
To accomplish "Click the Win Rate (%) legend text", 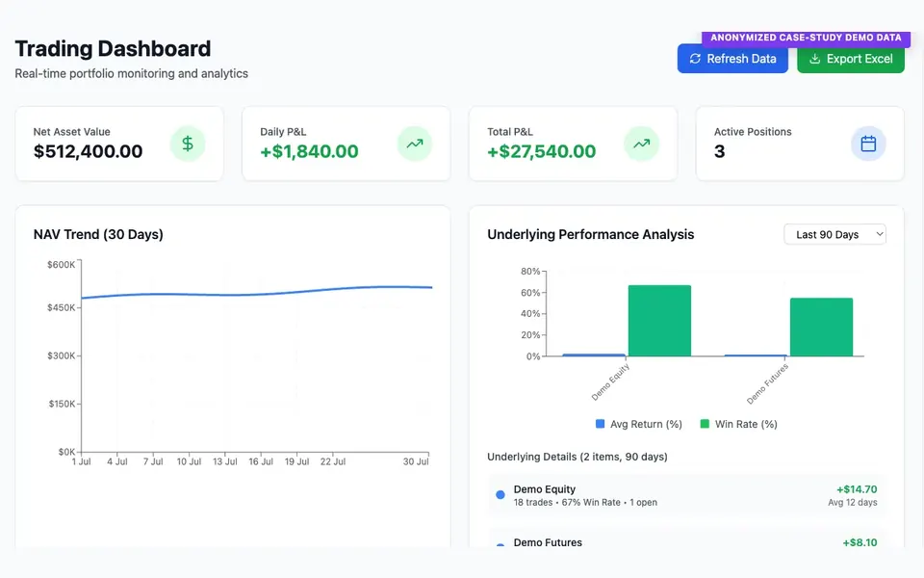I will tap(746, 424).
